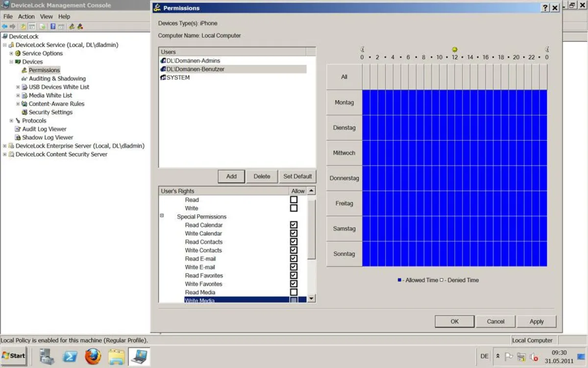Expand the USB Devices White List node
The height and width of the screenshot is (368, 588).
(x=18, y=87)
